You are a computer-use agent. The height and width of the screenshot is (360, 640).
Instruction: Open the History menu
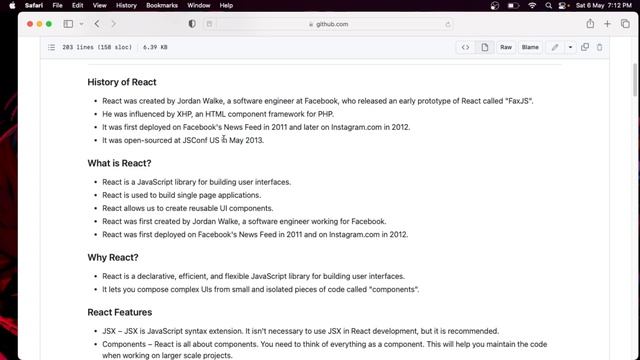pos(126,5)
